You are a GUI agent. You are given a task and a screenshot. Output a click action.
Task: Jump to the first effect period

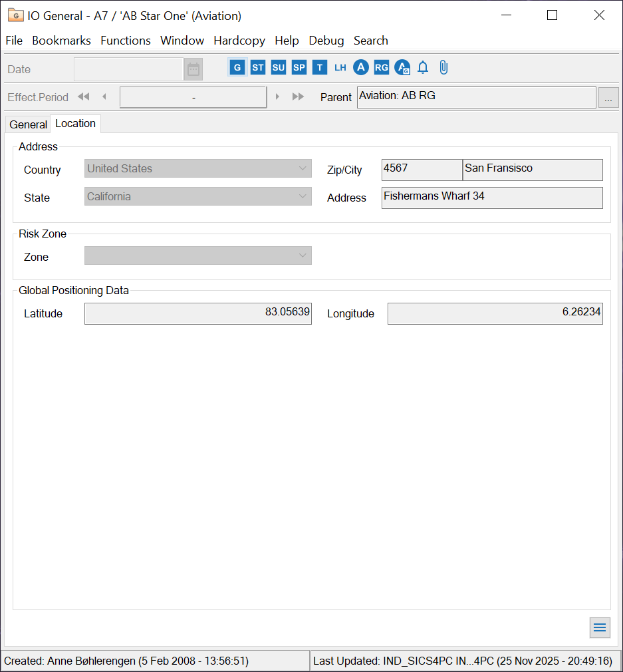[x=83, y=97]
